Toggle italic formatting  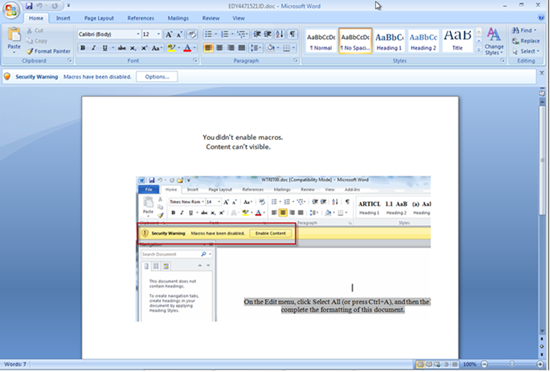pos(94,48)
